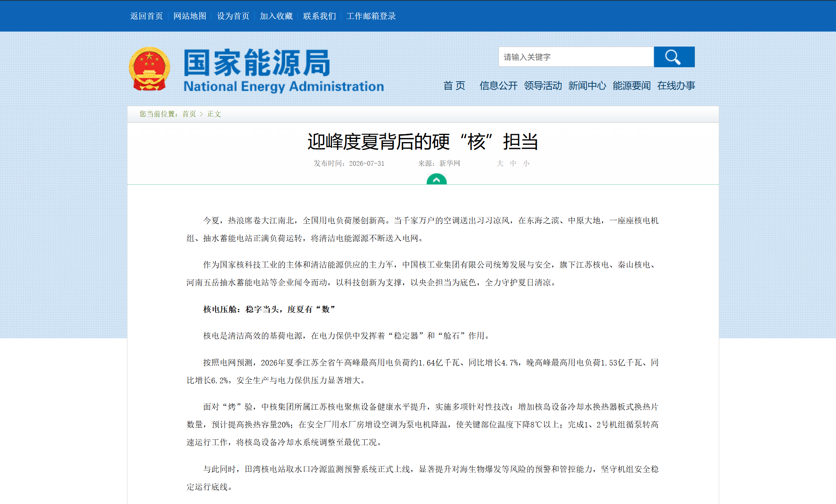Select small font size 小

click(x=526, y=163)
